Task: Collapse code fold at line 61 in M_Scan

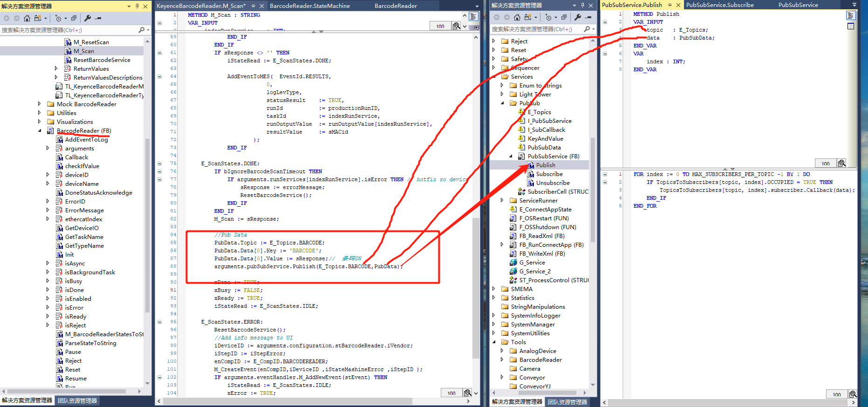Action: click(x=159, y=53)
